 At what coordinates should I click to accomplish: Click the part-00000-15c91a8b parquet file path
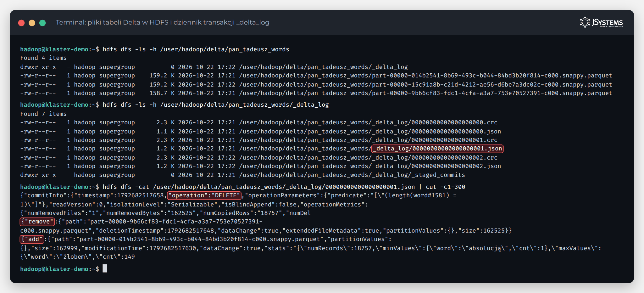click(425, 85)
